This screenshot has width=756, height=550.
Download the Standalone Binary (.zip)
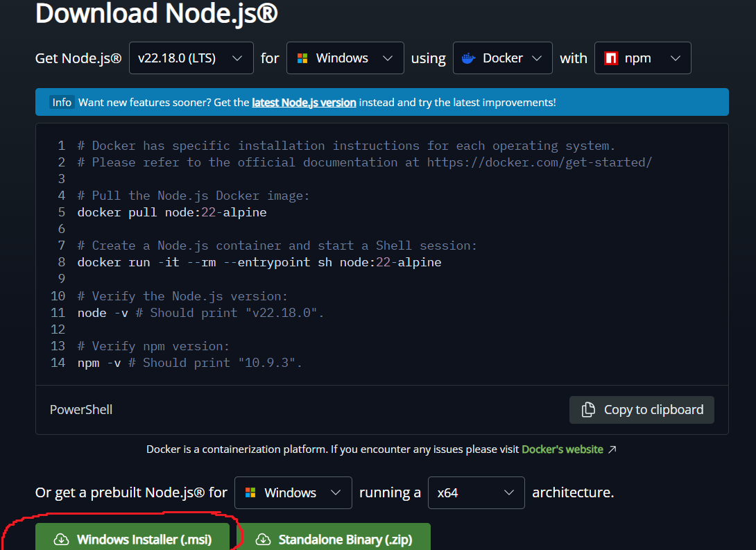point(334,537)
